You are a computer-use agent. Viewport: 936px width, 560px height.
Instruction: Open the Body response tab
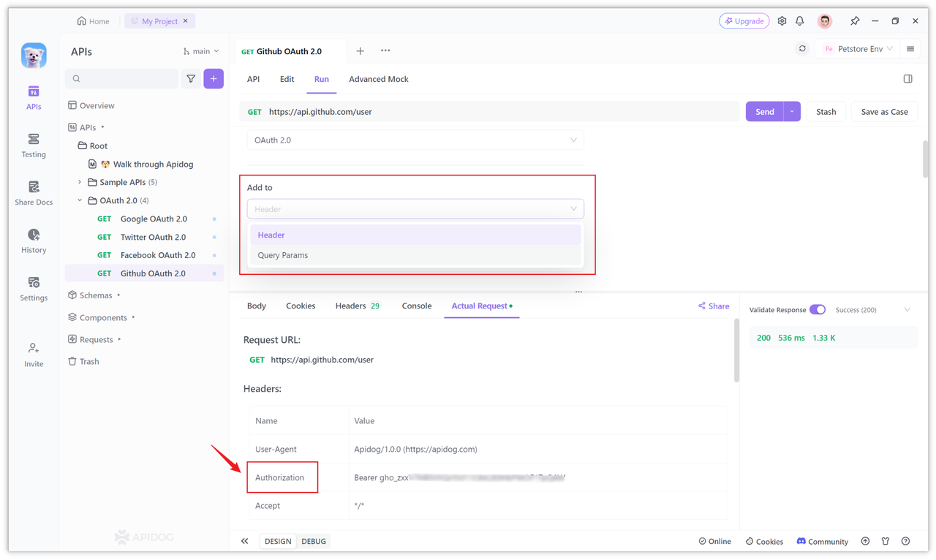click(x=257, y=306)
